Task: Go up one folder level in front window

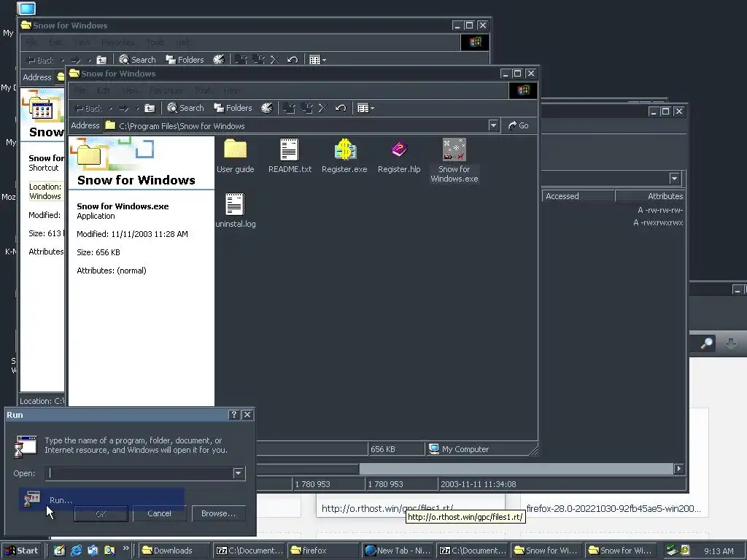Action: coord(150,108)
